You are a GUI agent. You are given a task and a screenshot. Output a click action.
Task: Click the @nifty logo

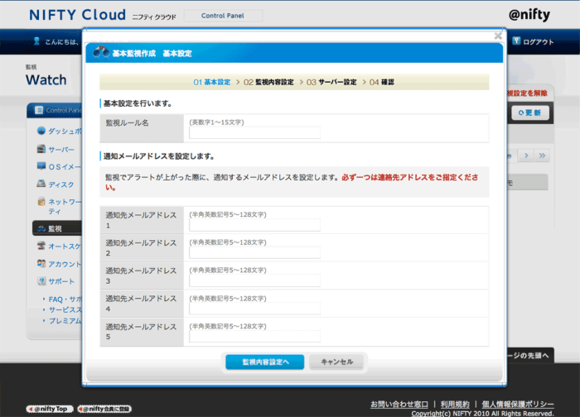[x=529, y=15]
